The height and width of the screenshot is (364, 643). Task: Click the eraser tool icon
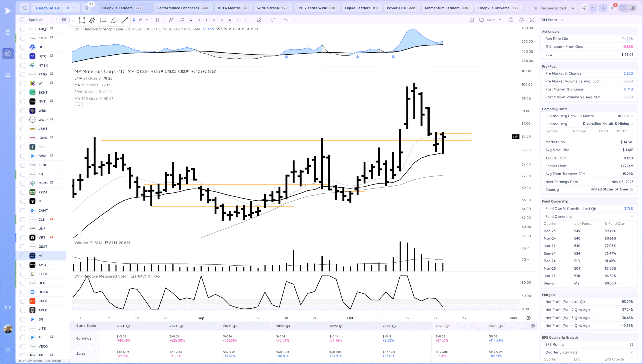click(x=259, y=20)
